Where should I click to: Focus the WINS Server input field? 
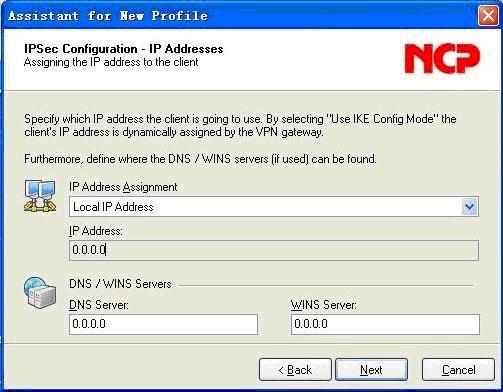click(x=385, y=324)
